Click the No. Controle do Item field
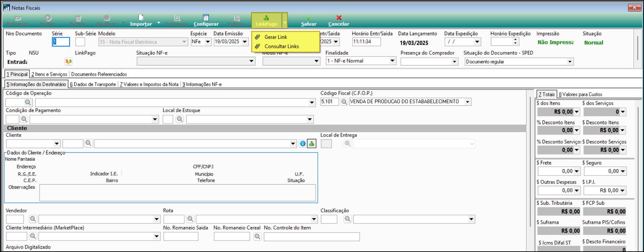The width and height of the screenshot is (644, 252). pos(312,237)
